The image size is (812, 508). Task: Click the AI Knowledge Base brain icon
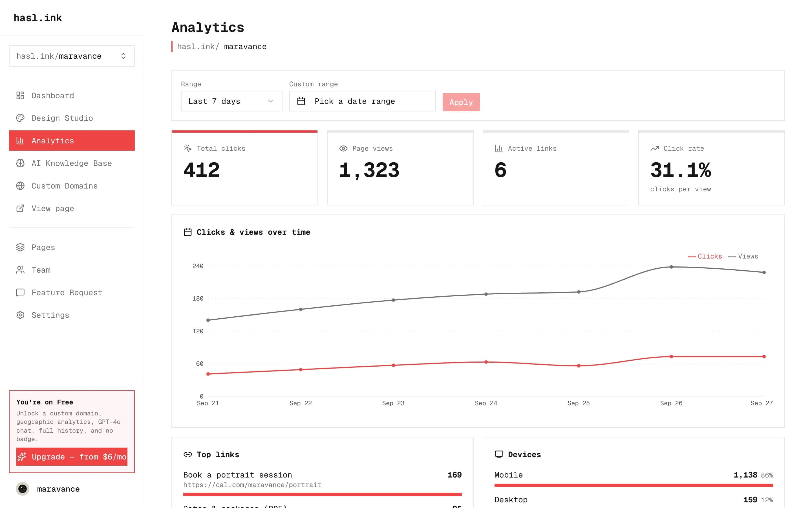[20, 163]
